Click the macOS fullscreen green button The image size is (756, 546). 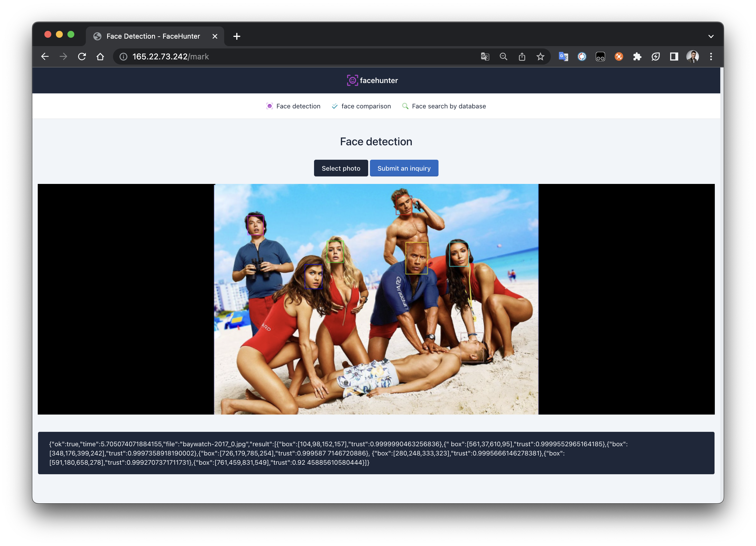pyautogui.click(x=71, y=34)
